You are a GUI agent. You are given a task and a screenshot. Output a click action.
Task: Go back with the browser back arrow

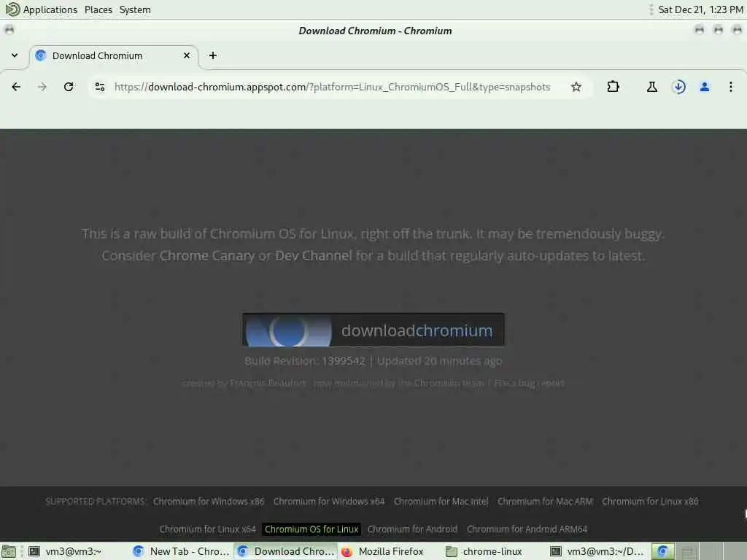tap(16, 87)
